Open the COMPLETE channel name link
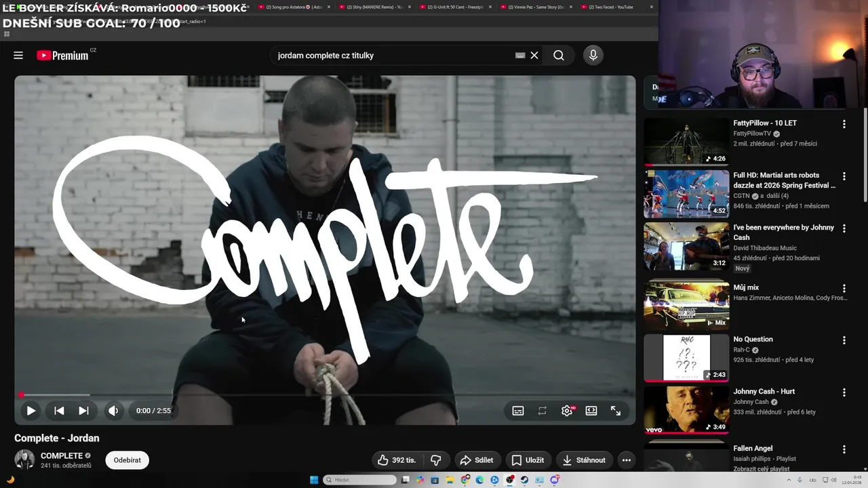 click(62, 455)
